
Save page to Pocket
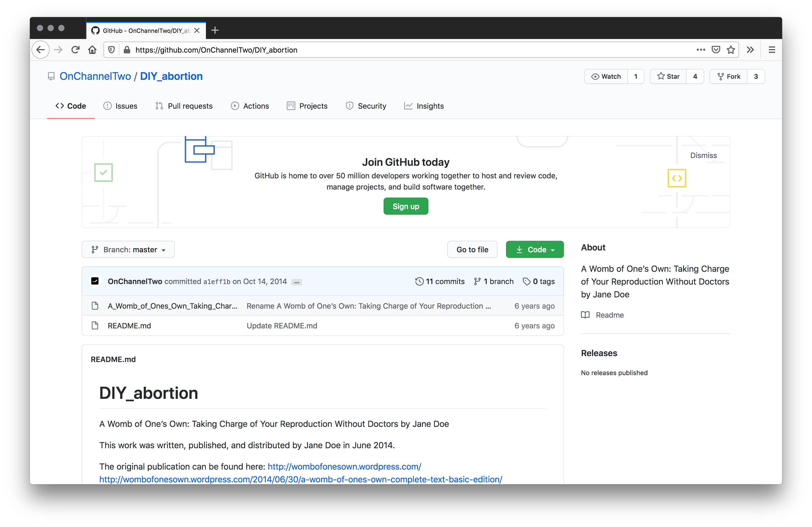point(716,50)
